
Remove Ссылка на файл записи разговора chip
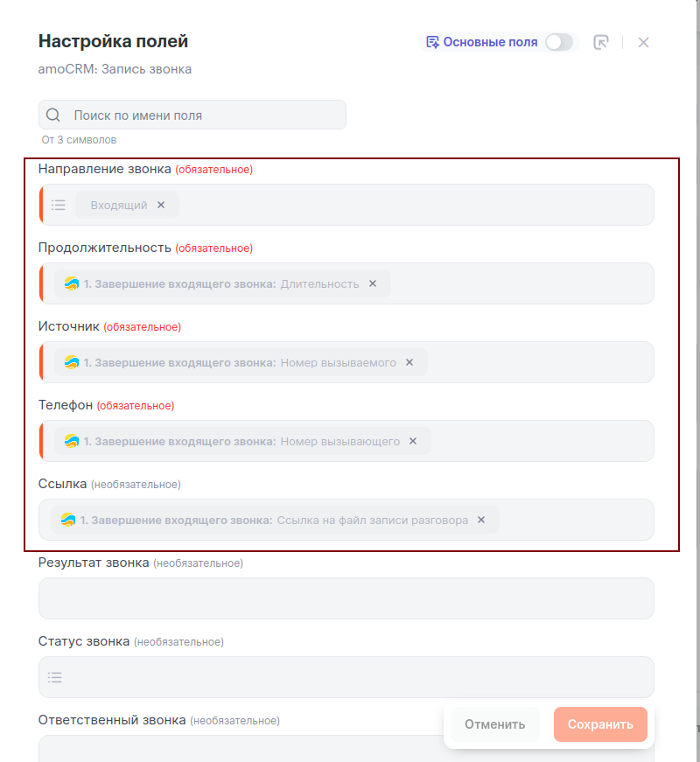pos(481,520)
